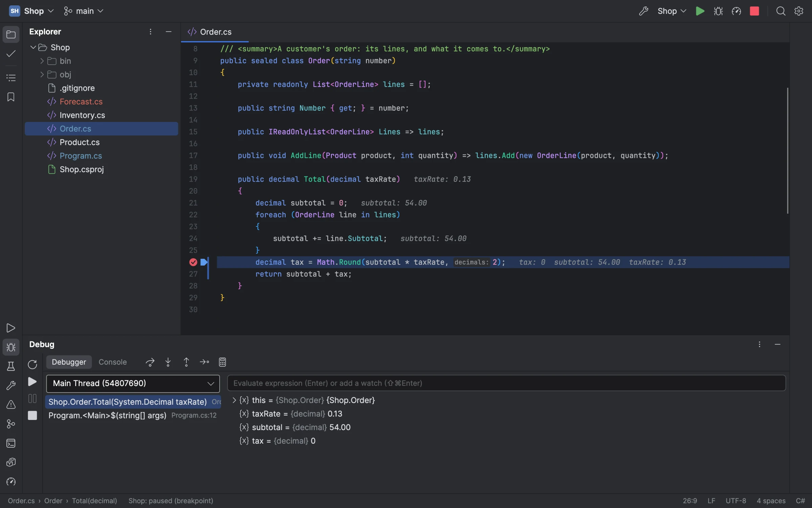The height and width of the screenshot is (508, 812).
Task: Click the UTF-8 encoding status item
Action: tap(736, 501)
